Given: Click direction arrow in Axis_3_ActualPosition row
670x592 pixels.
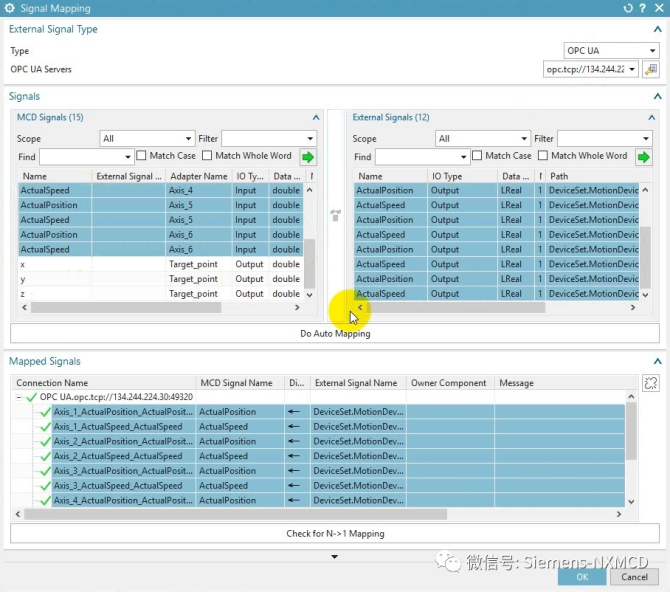Looking at the screenshot, I should pyautogui.click(x=294, y=471).
